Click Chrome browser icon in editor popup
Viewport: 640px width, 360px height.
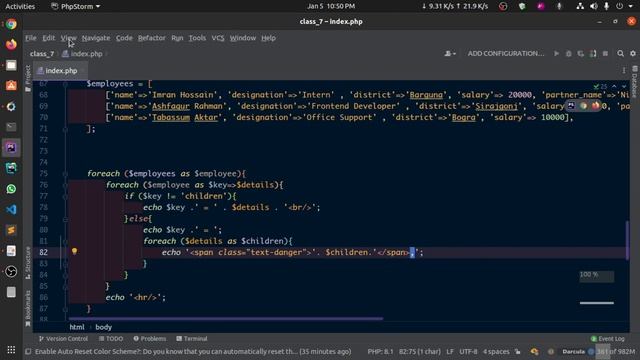pos(583,106)
